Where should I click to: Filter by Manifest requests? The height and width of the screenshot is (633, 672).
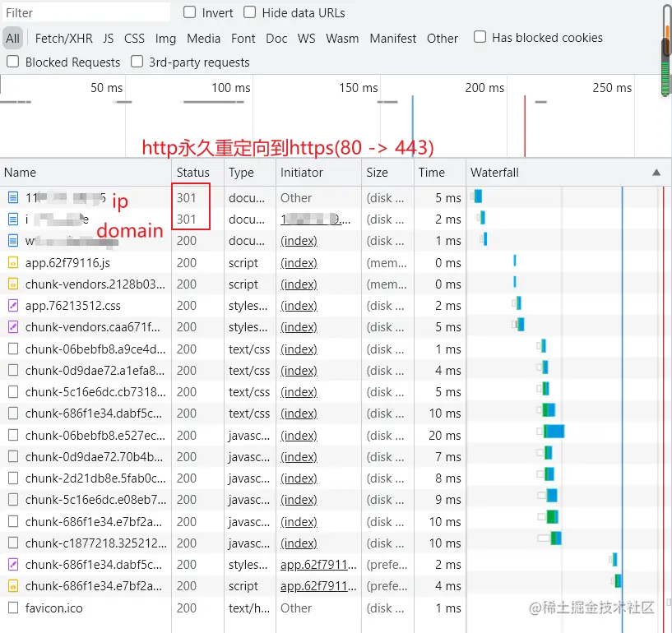tap(393, 38)
